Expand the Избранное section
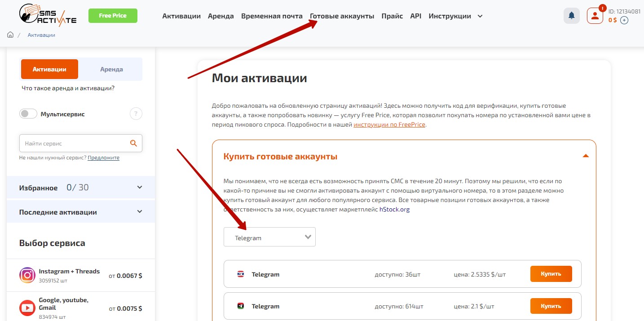 [x=139, y=188]
